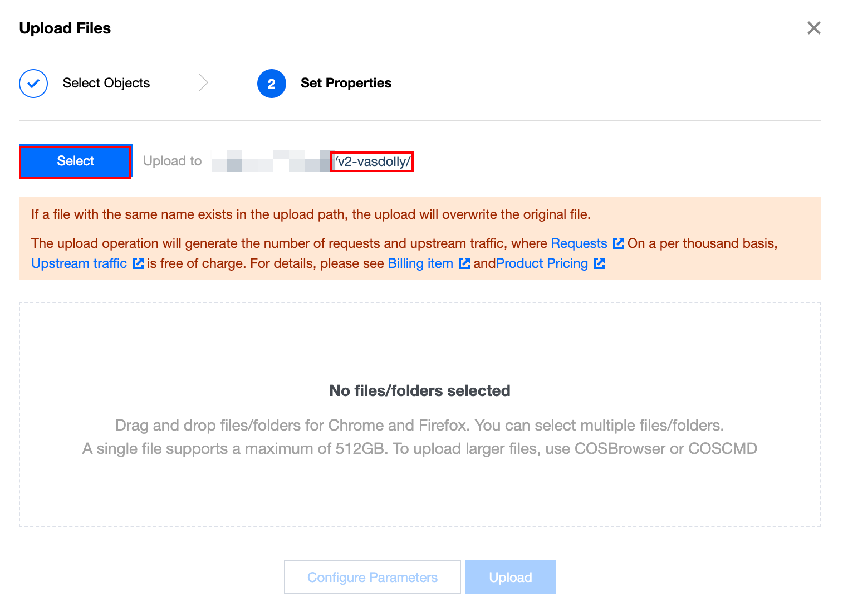843x616 pixels.
Task: Click the chevron arrow between steps
Action: click(203, 83)
